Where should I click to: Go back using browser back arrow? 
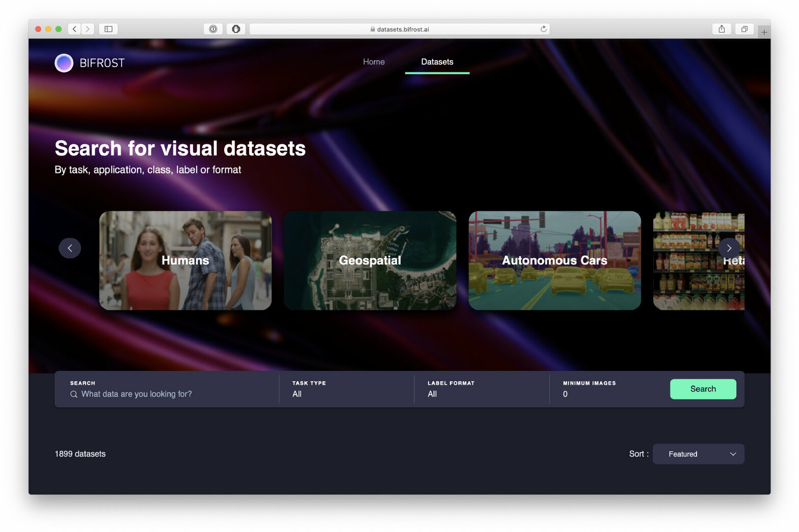74,29
